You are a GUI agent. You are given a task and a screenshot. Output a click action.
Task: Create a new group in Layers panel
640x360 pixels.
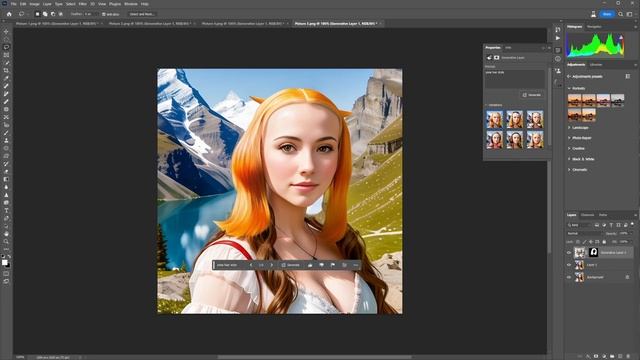pyautogui.click(x=612, y=356)
